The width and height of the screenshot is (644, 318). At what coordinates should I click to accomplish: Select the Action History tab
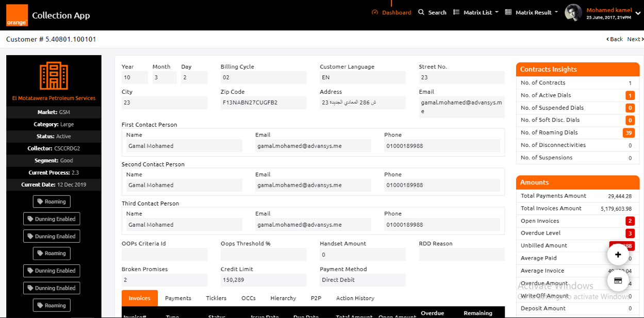pyautogui.click(x=355, y=298)
